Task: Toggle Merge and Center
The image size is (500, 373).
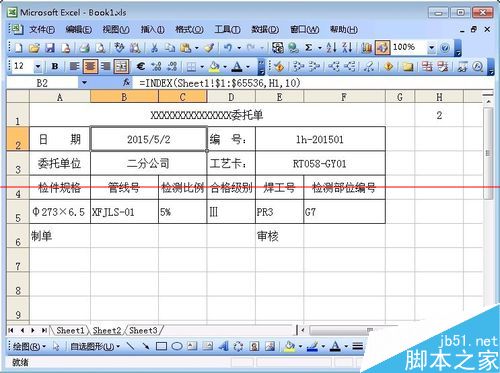Action: point(121,67)
